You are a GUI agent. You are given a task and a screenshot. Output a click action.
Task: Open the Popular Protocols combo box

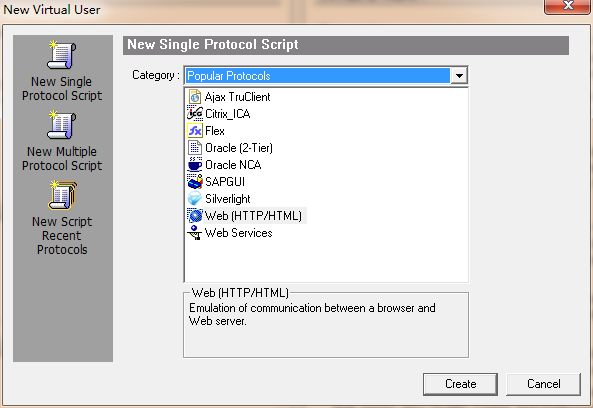(326, 76)
